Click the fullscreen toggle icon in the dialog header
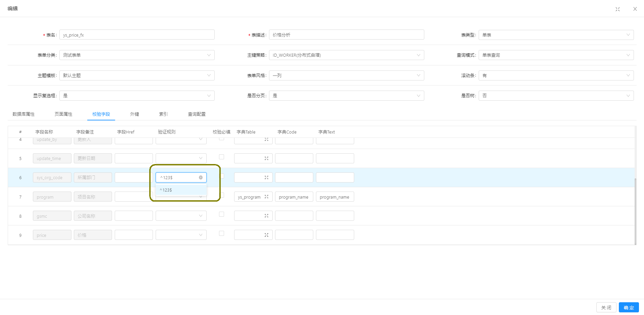The image size is (644, 315). point(618,9)
